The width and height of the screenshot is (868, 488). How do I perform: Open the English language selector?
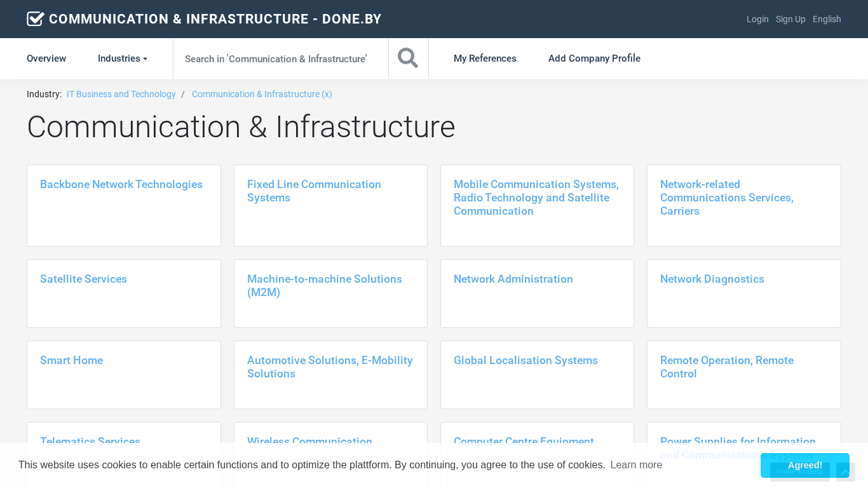(x=827, y=19)
